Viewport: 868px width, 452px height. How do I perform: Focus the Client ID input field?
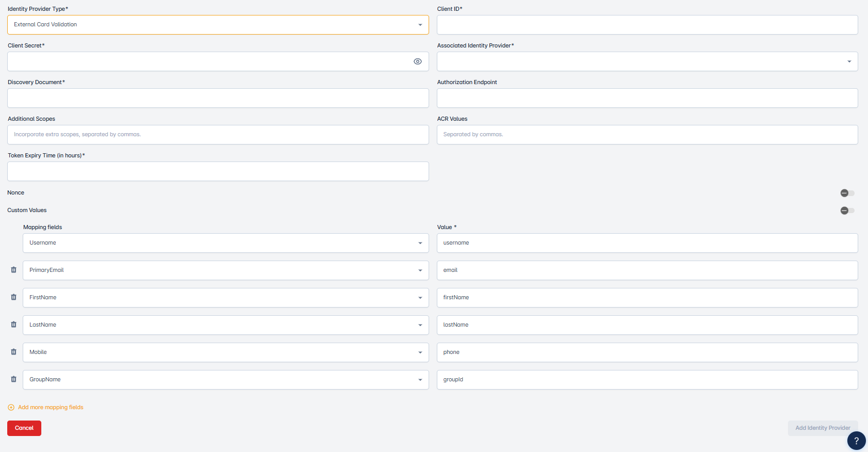pyautogui.click(x=647, y=25)
